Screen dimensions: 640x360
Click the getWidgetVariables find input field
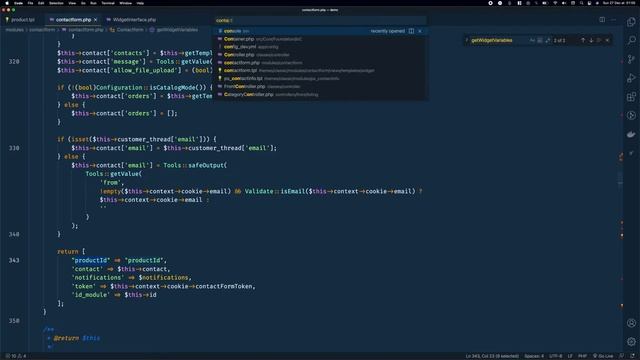pos(499,40)
